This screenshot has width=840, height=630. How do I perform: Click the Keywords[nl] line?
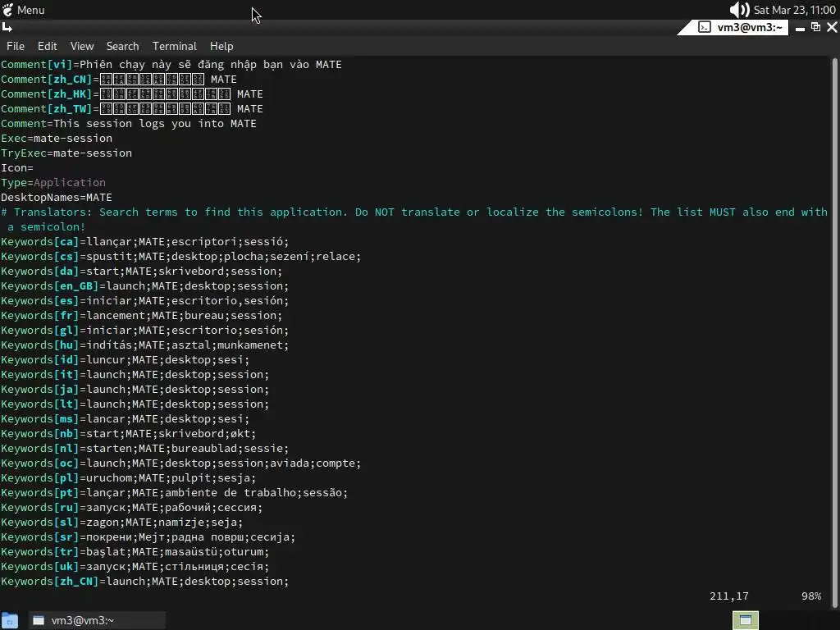pyautogui.click(x=144, y=449)
